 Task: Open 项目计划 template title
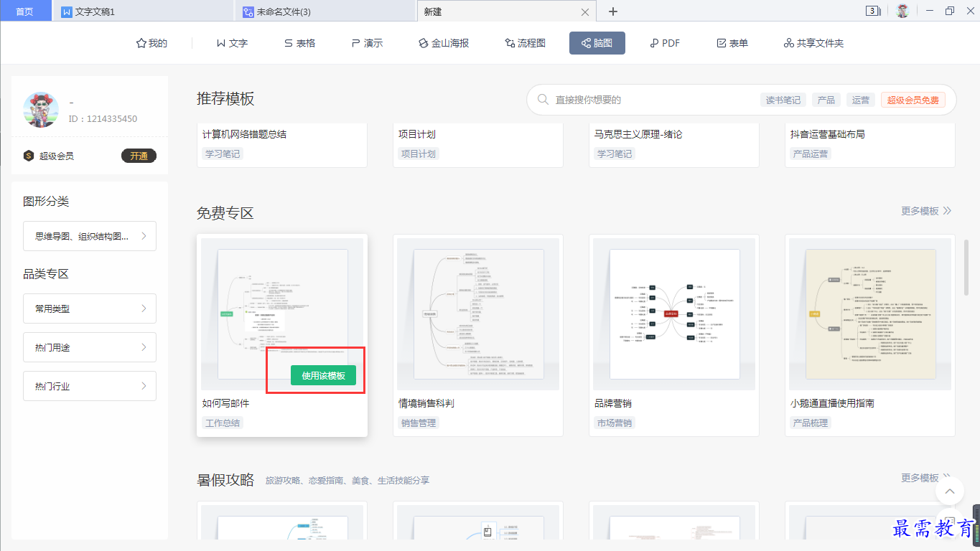417,134
